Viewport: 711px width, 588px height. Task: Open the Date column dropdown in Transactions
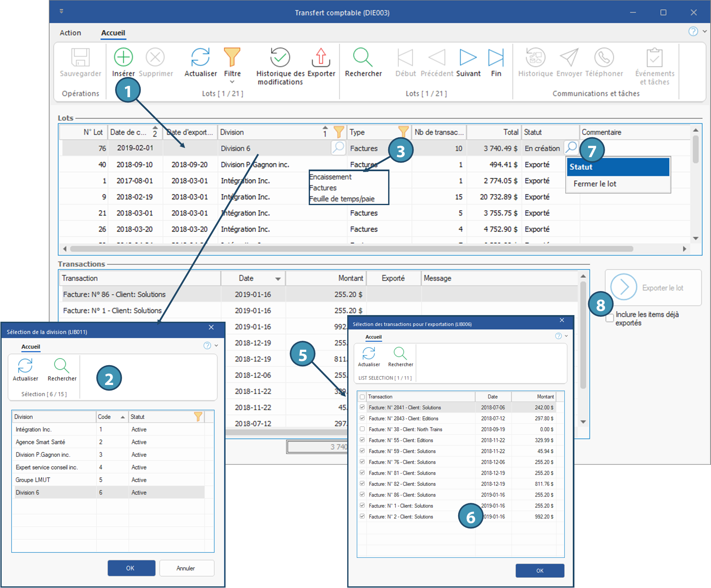point(278,279)
